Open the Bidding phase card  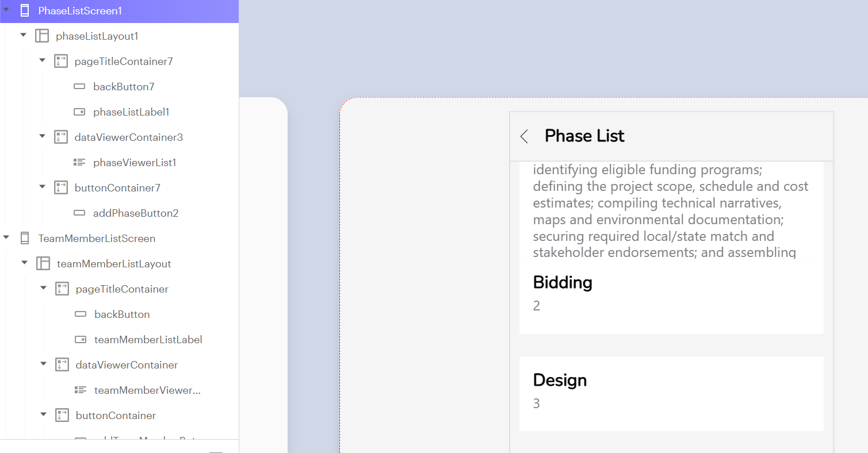[x=671, y=296]
